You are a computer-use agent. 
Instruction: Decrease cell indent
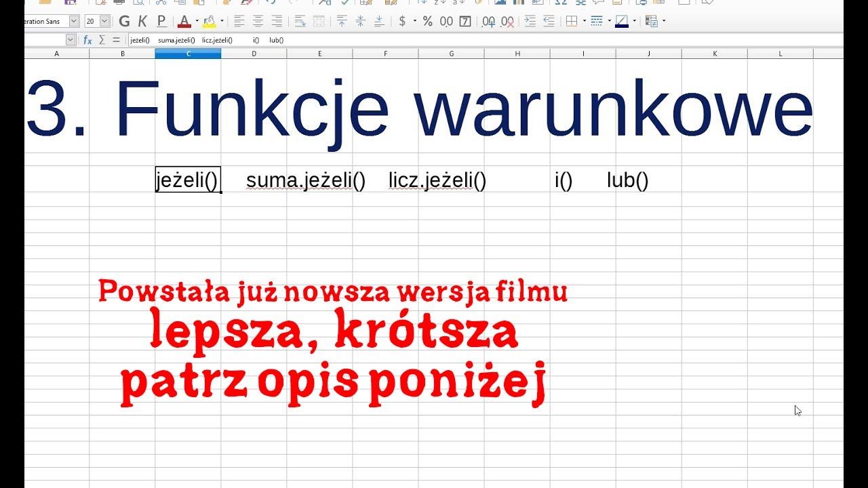[x=548, y=21]
